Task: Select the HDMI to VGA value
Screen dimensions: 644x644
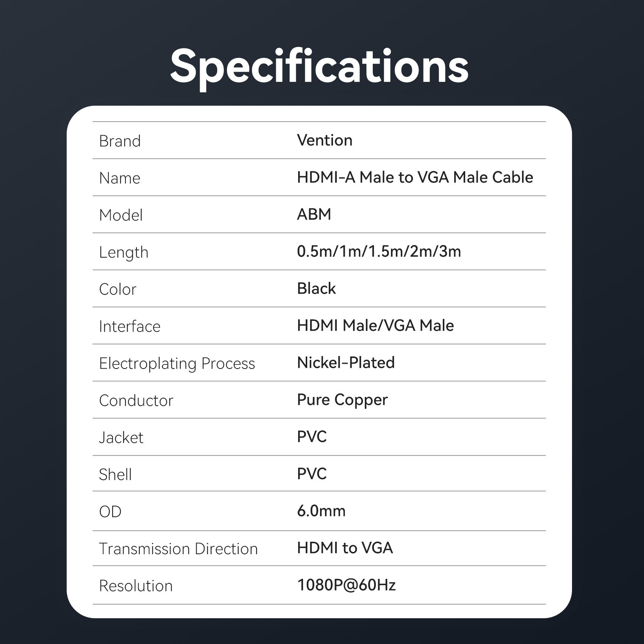Action: pyautogui.click(x=345, y=548)
